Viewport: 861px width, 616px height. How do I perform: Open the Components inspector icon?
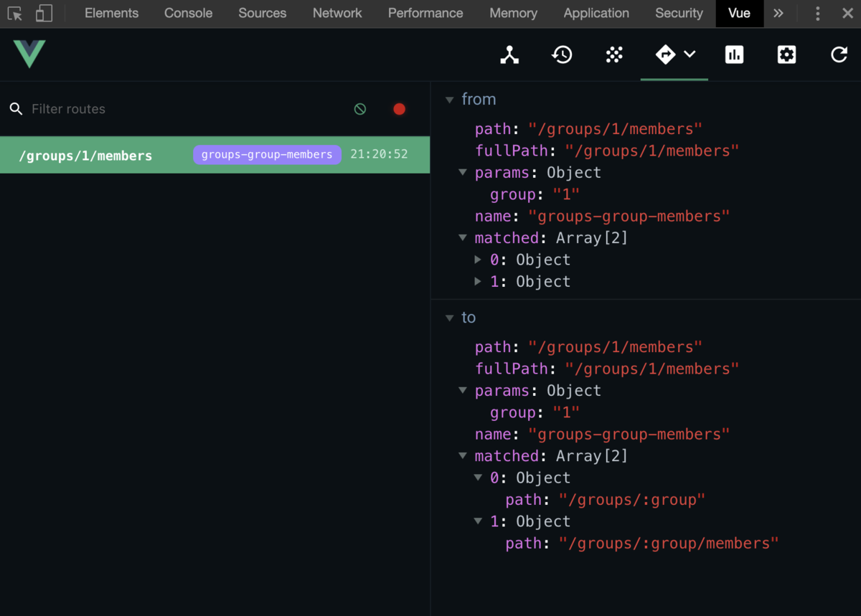pyautogui.click(x=509, y=55)
